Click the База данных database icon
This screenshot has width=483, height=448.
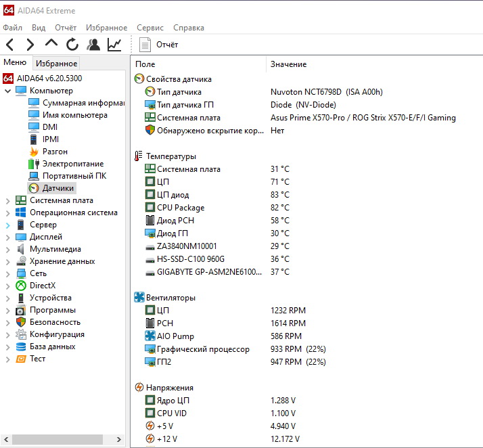[x=21, y=346]
